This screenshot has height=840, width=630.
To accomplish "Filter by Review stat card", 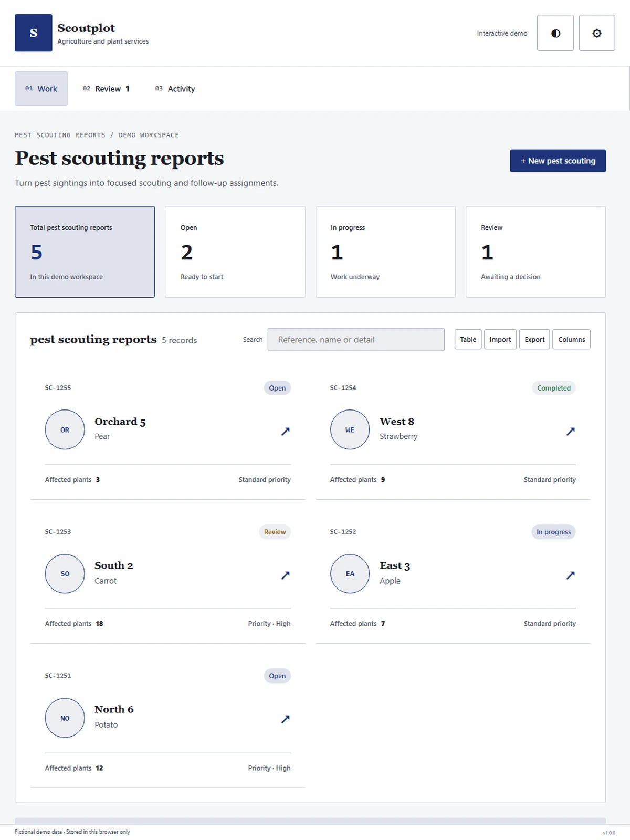I will click(535, 251).
